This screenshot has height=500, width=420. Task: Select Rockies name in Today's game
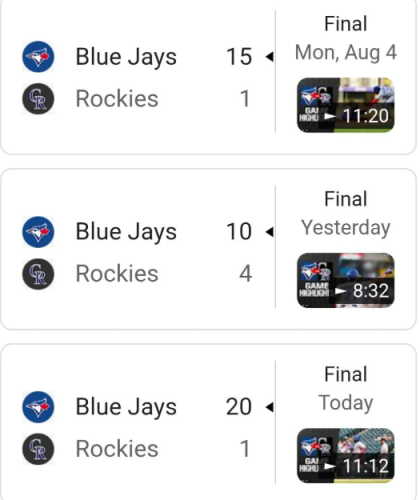coord(117,449)
